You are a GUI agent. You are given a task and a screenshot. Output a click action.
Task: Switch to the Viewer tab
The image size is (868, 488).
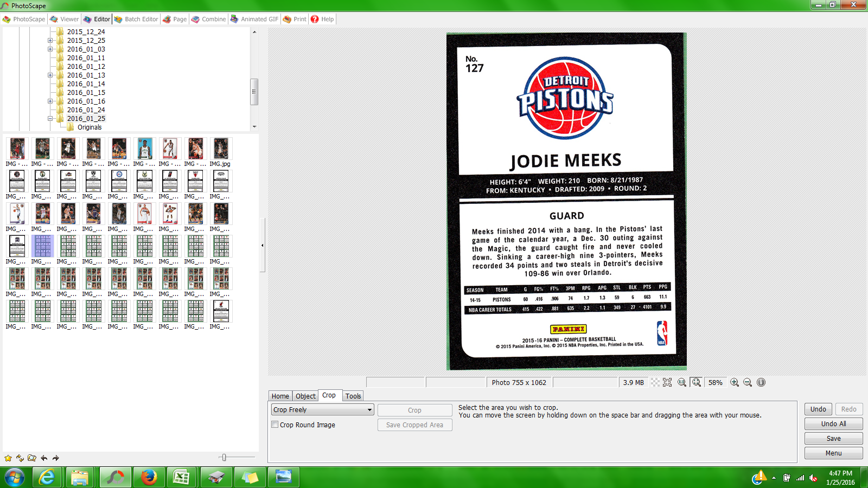[x=64, y=19]
